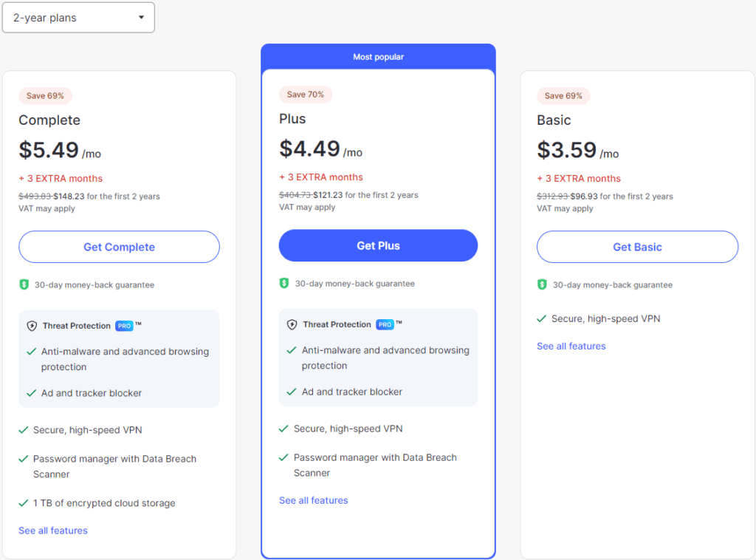Click the green shield icon in Basic plan

(542, 284)
